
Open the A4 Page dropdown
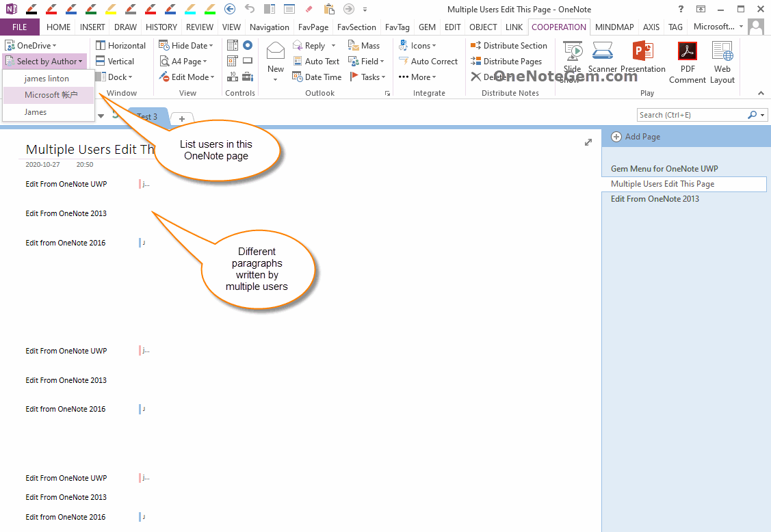183,62
